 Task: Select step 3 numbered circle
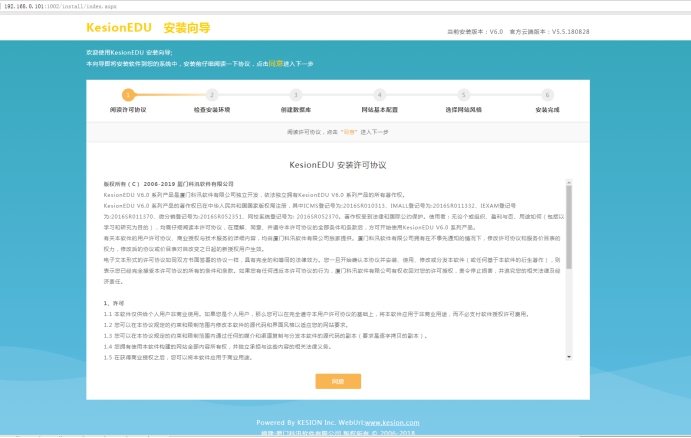pyautogui.click(x=296, y=95)
